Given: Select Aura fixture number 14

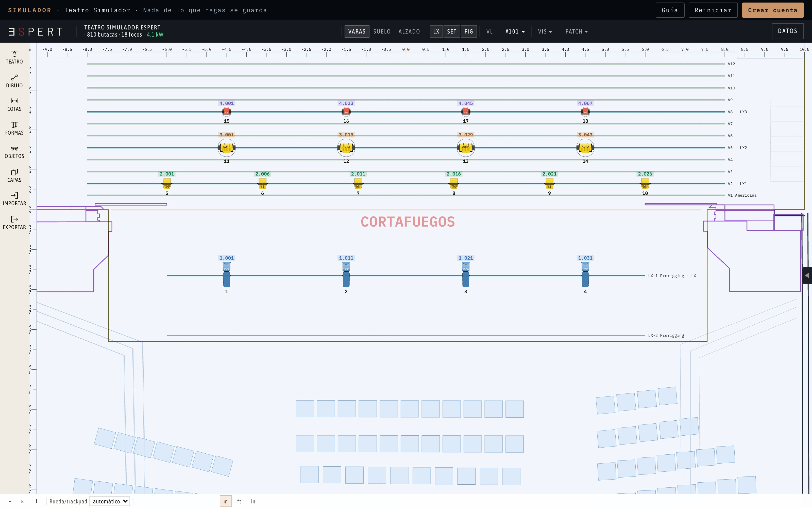Looking at the screenshot, I should pyautogui.click(x=585, y=148).
